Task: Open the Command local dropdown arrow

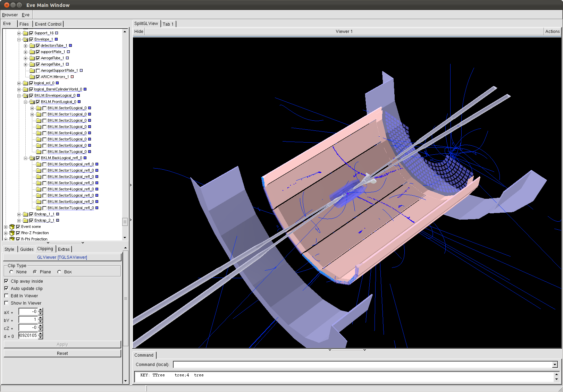Action: (x=555, y=365)
